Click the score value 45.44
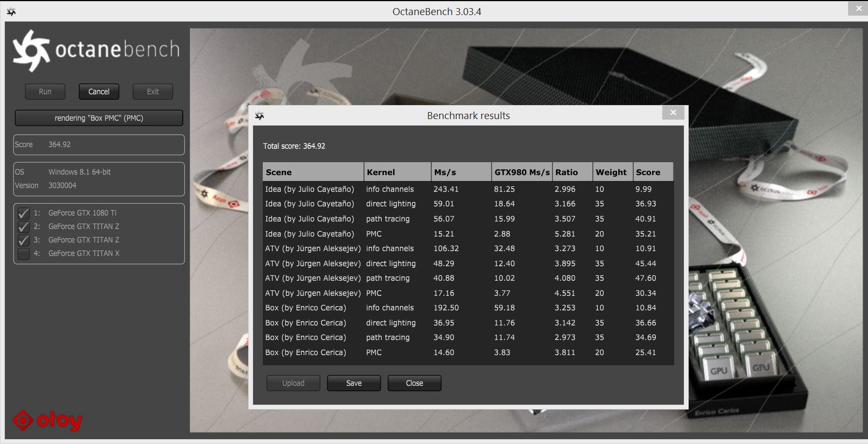The height and width of the screenshot is (444, 868). tap(646, 263)
